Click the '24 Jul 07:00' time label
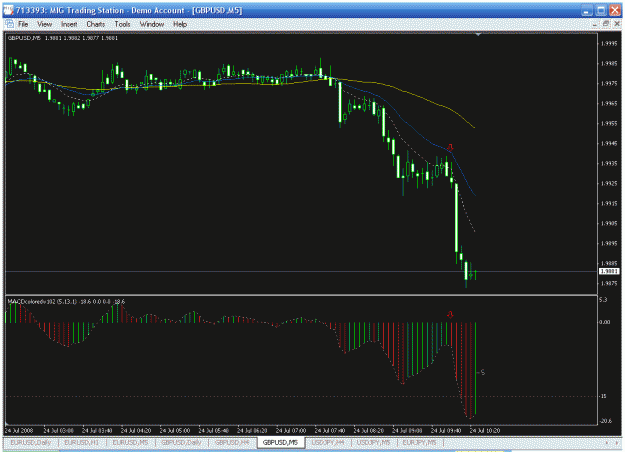The width and height of the screenshot is (625, 452). 291,430
